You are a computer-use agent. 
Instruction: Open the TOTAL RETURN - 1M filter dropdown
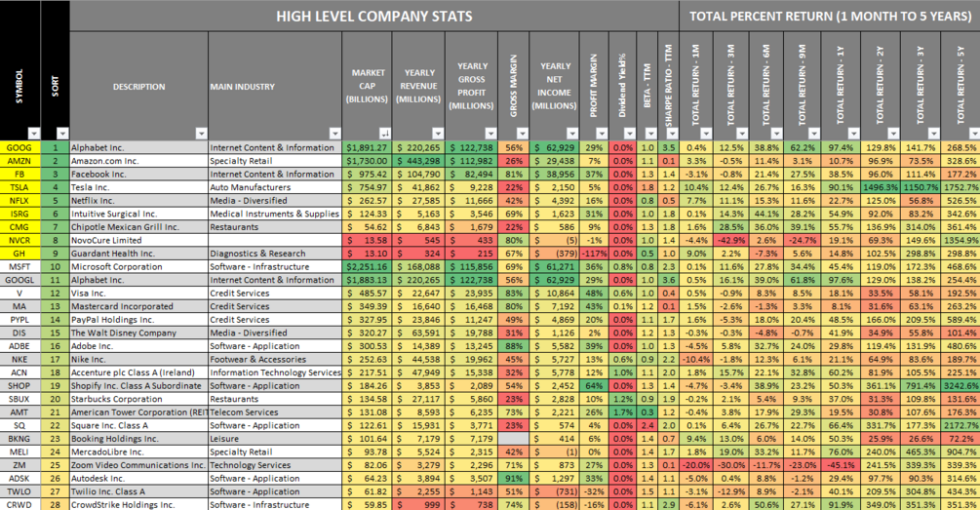(706, 134)
